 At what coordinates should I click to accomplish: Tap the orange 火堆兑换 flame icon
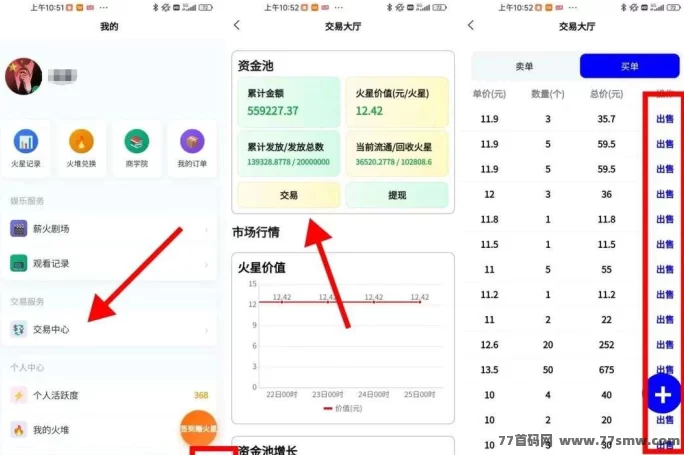pos(81,141)
